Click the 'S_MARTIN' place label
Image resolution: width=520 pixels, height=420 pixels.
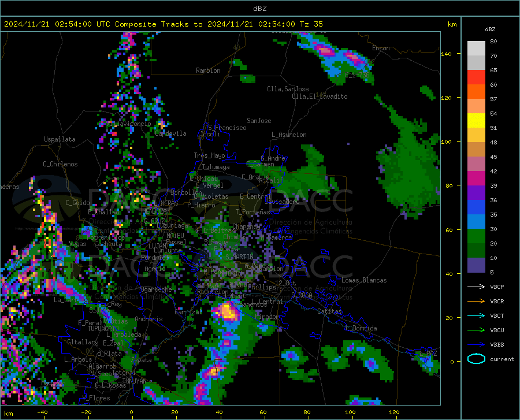click(239, 257)
